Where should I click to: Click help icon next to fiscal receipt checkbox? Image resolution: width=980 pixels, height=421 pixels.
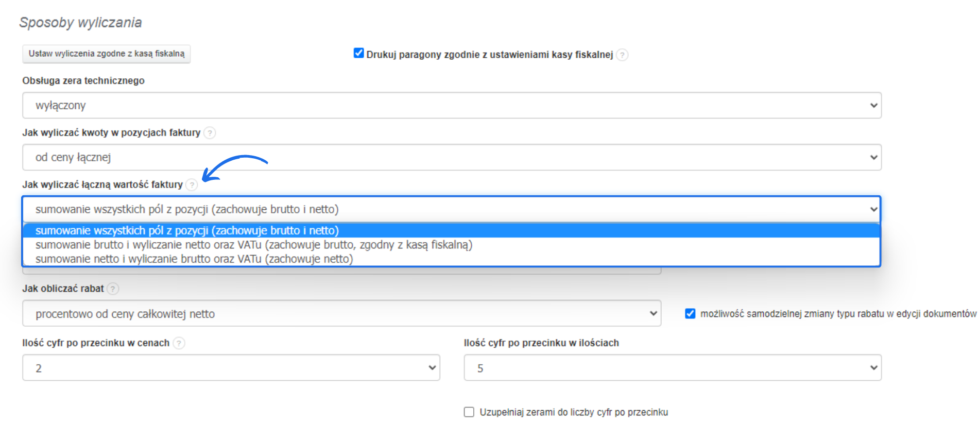pos(622,55)
